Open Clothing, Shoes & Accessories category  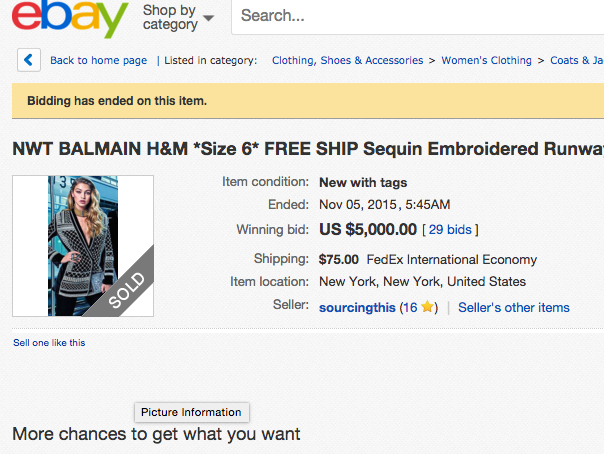click(x=347, y=60)
